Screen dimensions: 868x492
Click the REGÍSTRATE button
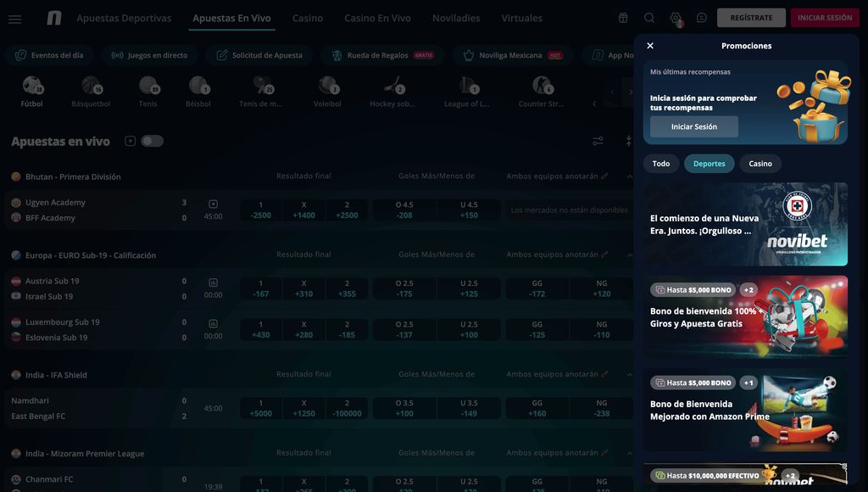coord(751,18)
